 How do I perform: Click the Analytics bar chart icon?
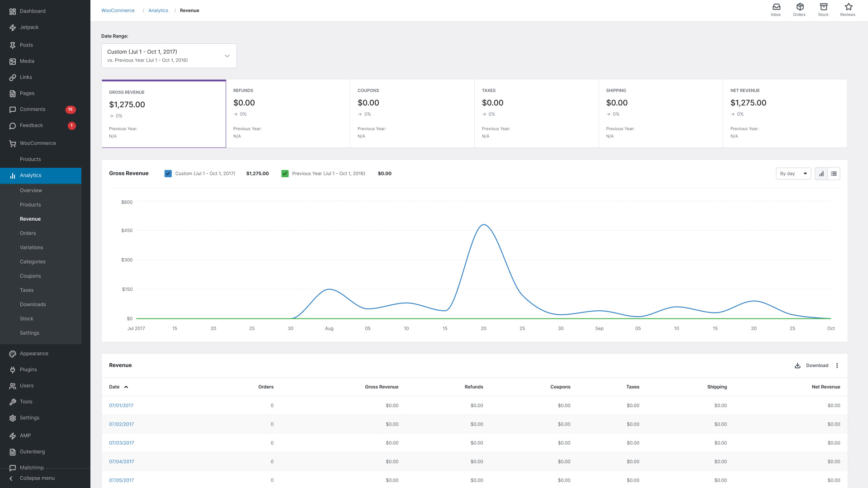tap(13, 175)
